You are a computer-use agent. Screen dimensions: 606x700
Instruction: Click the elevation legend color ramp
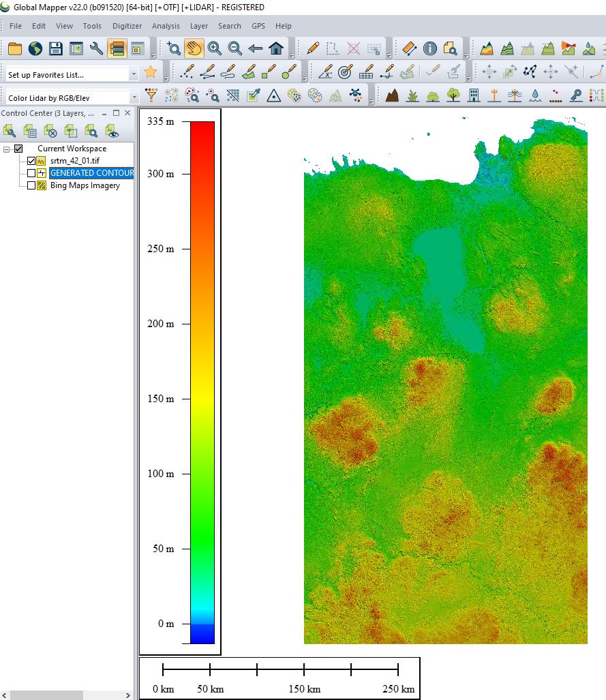pos(202,382)
